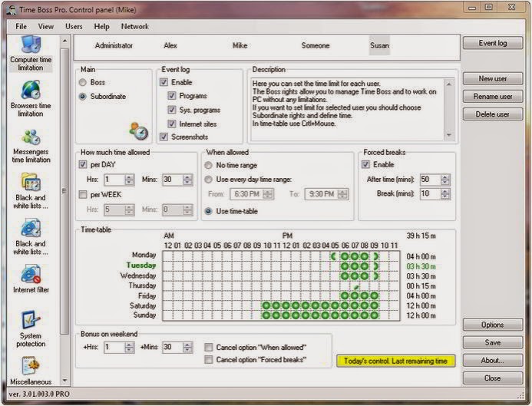Check Cancel option "When allowed"
This screenshot has width=532, height=406.
[209, 348]
